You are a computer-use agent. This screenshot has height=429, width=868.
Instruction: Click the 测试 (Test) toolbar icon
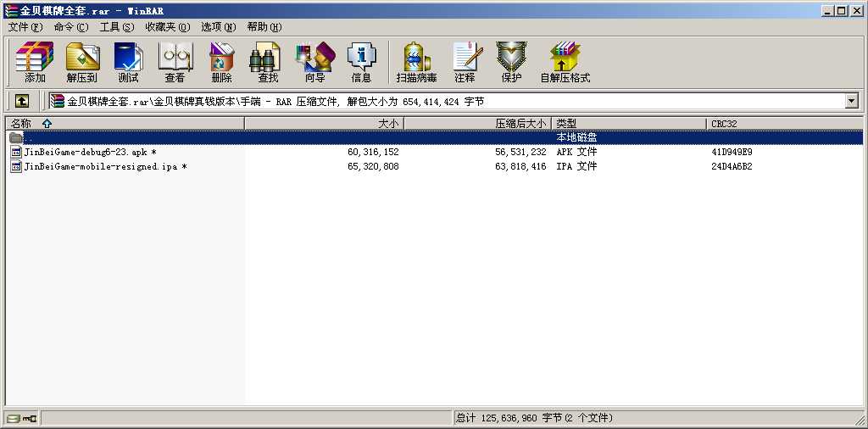point(129,61)
